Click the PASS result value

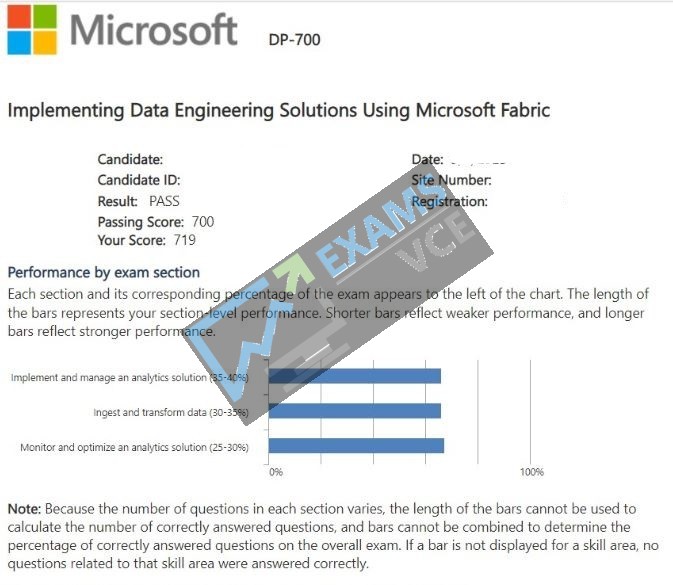click(x=164, y=201)
